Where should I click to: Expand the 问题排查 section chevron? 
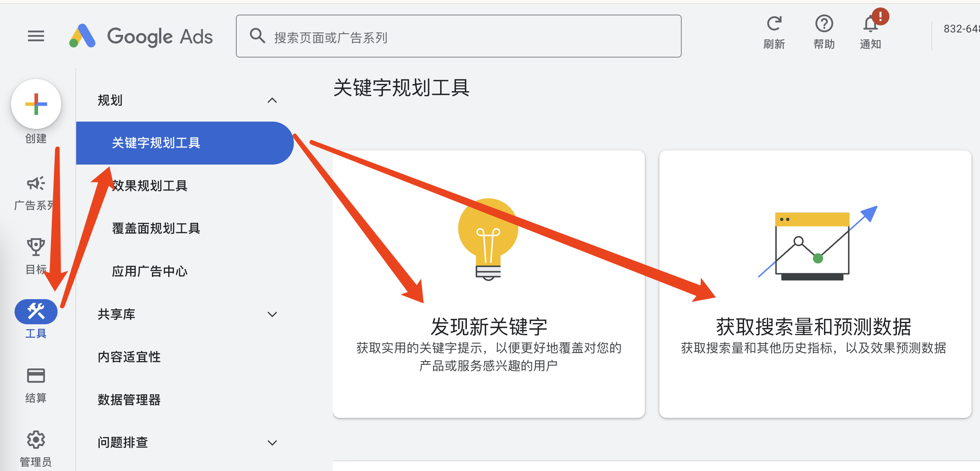pyautogui.click(x=272, y=443)
